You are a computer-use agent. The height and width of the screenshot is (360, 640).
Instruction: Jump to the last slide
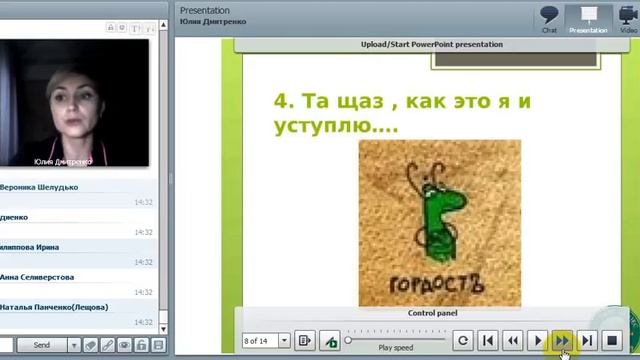pos(587,340)
